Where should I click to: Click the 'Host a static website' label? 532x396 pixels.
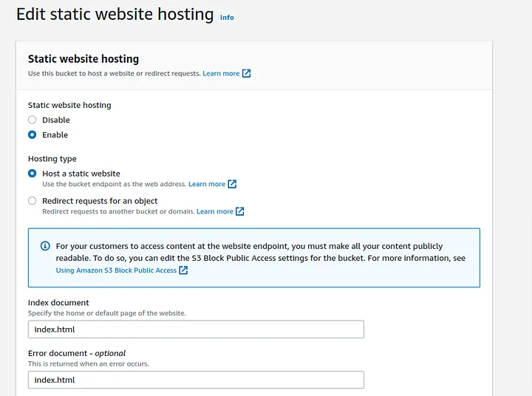click(81, 174)
